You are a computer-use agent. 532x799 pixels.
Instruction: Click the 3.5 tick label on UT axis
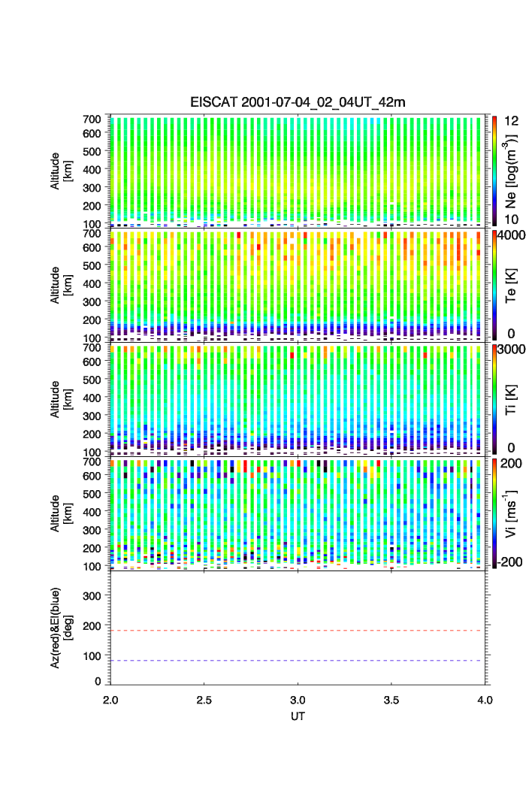[x=391, y=699]
